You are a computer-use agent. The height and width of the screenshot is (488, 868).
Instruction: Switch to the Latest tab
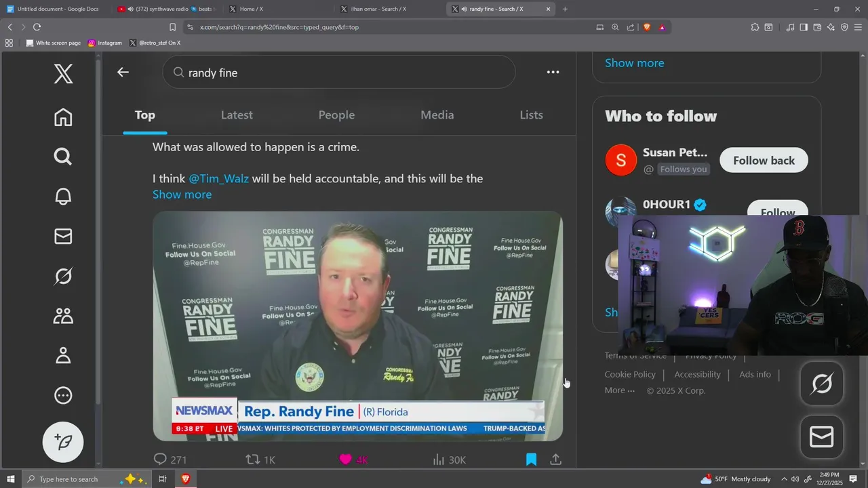[x=237, y=115]
